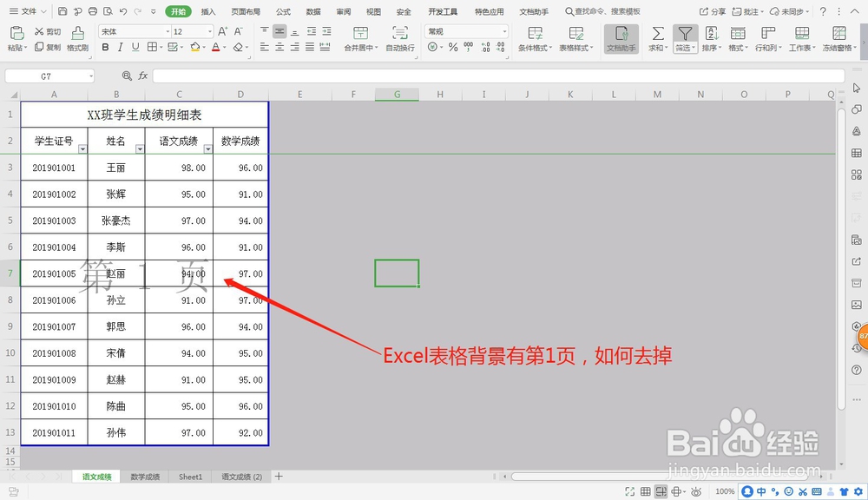Viewport: 868px width, 500px height.
Task: Expand the Name Box dropdown showing G7
Action: pyautogui.click(x=91, y=76)
